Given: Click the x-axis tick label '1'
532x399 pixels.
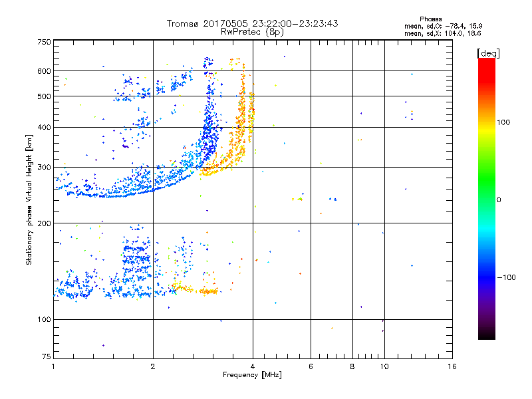Looking at the screenshot, I should click(53, 366).
